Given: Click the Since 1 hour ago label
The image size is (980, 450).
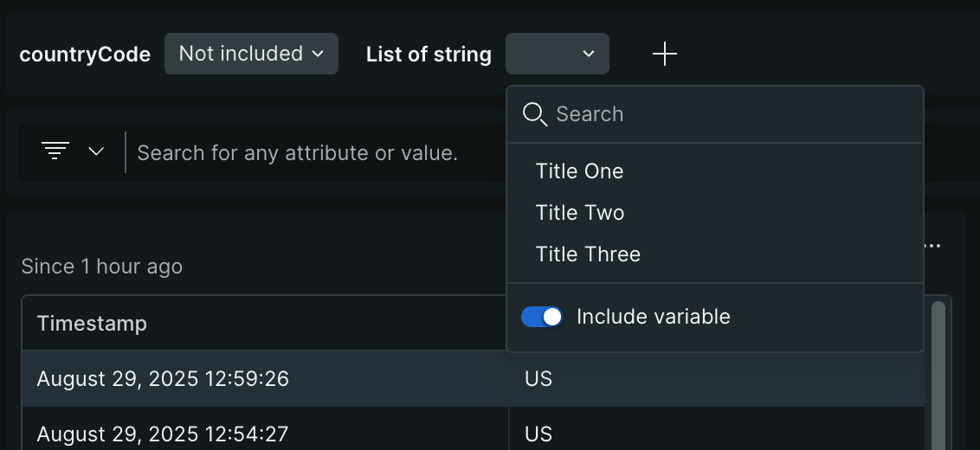Looking at the screenshot, I should point(102,267).
